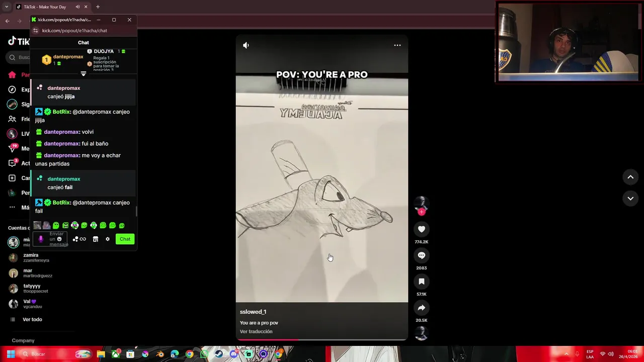Open TikTok Activity with 3 badge
Image resolution: width=644 pixels, height=362 pixels.
point(18,163)
